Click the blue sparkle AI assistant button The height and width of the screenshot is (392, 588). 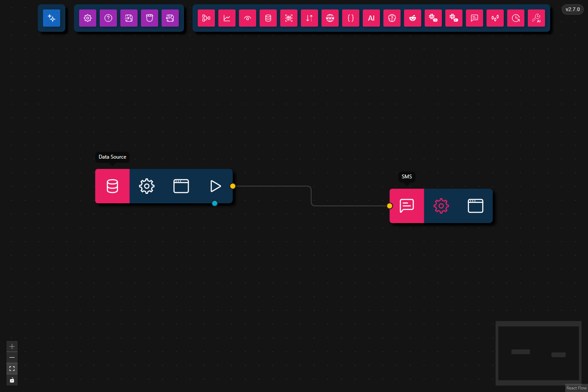[52, 18]
